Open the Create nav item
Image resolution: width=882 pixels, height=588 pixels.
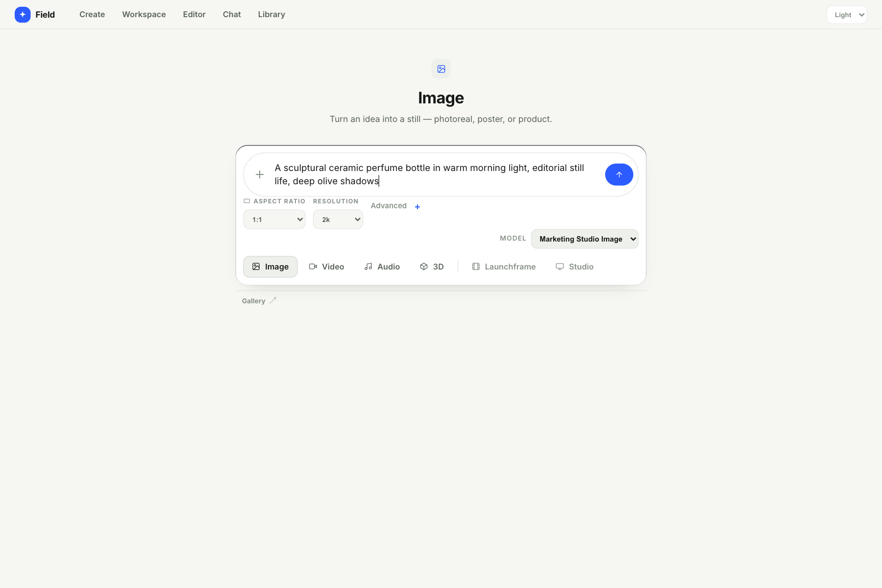click(x=92, y=15)
